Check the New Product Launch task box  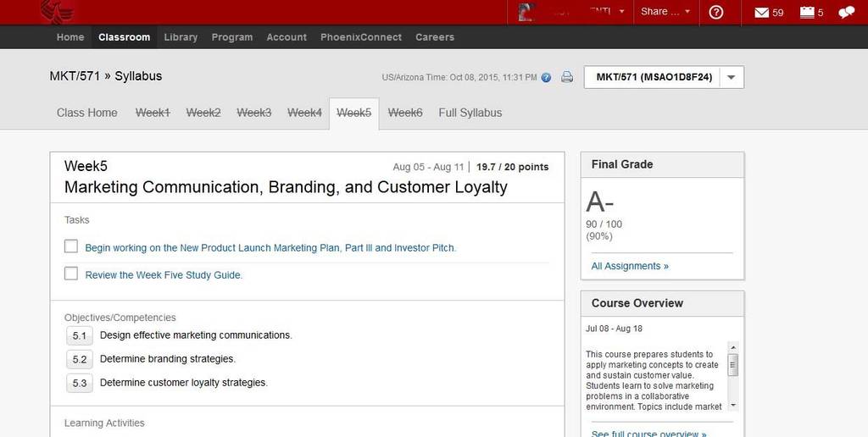[71, 246]
